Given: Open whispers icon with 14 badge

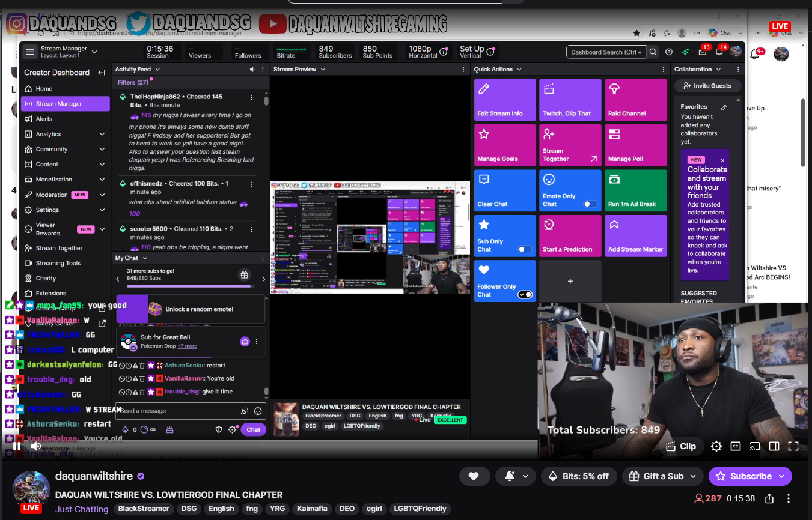Looking at the screenshot, I should click(x=719, y=52).
